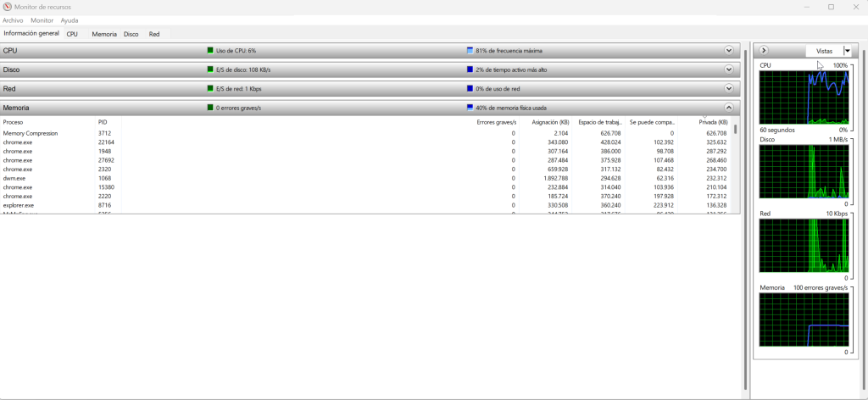This screenshot has width=868, height=400.
Task: Switch to the Disco tab
Action: coord(131,34)
